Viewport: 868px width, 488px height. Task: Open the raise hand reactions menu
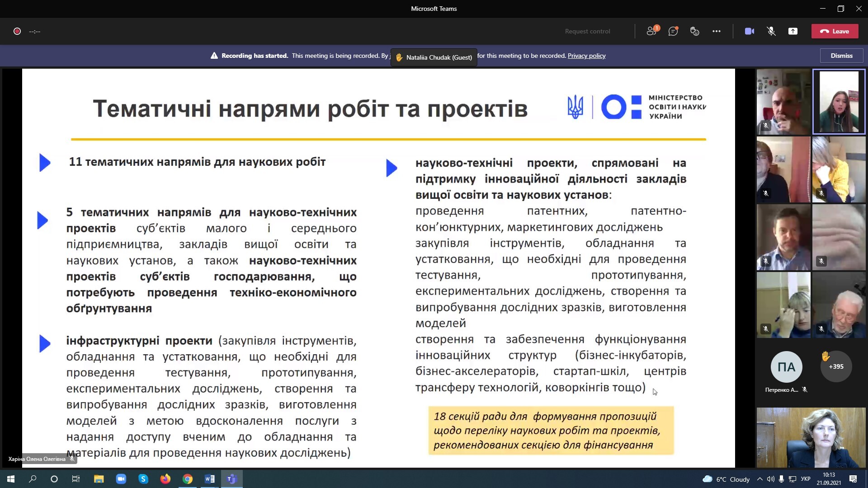(695, 31)
